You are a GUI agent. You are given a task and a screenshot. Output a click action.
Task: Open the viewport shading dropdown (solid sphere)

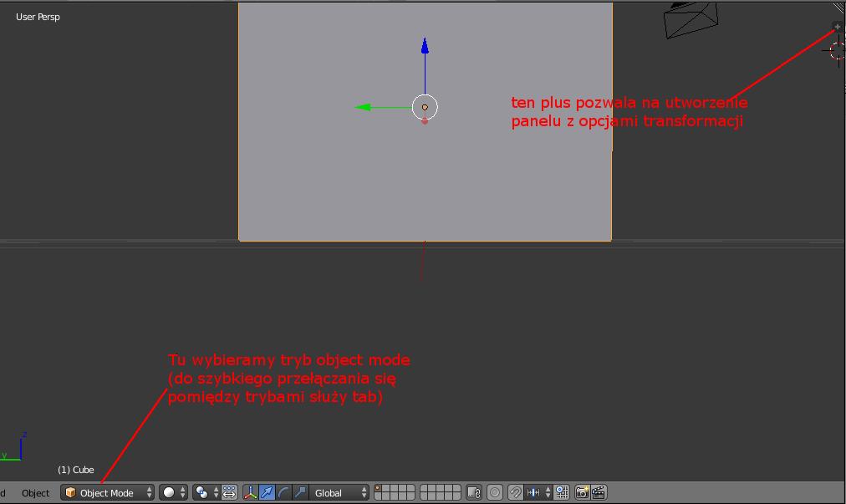173,492
